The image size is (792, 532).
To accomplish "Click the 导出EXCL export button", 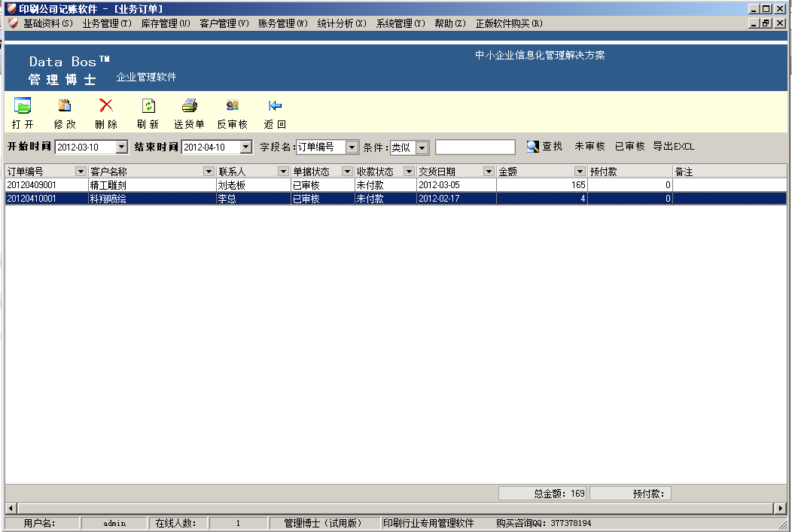I will (673, 147).
